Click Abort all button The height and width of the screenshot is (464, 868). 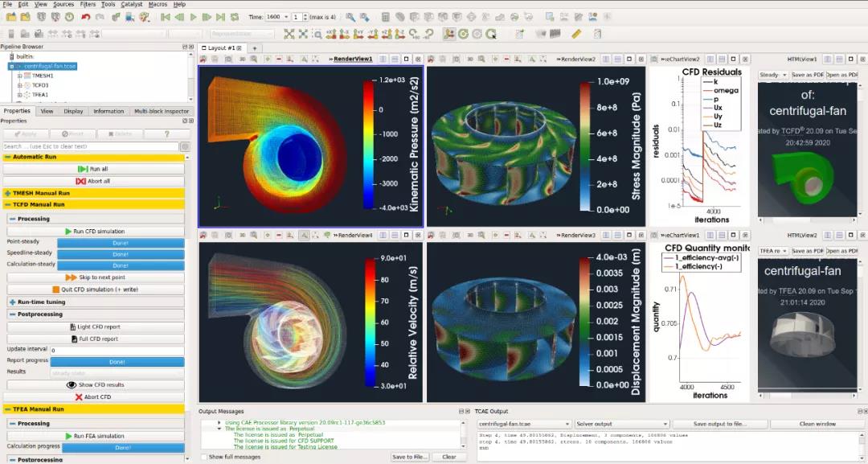93,181
